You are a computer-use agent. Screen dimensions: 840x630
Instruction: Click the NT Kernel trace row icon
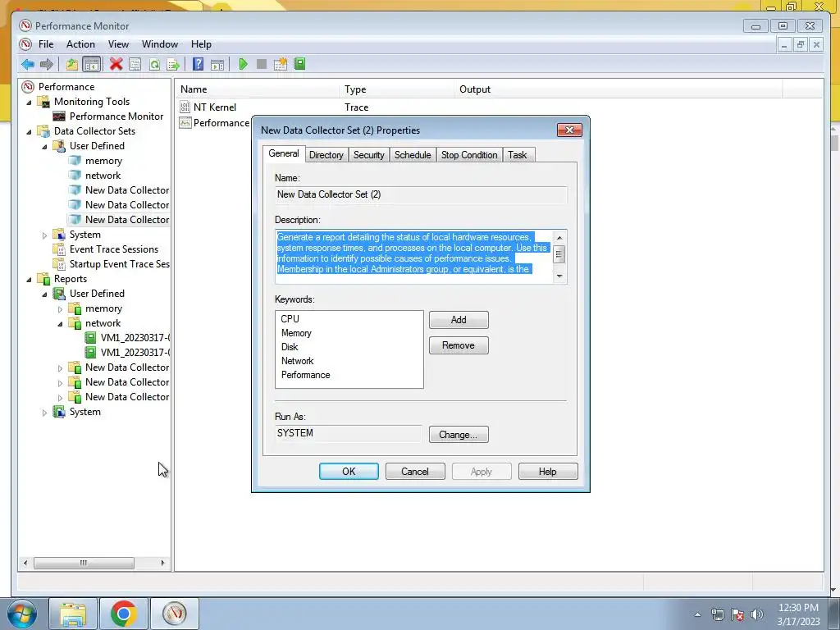click(x=185, y=107)
